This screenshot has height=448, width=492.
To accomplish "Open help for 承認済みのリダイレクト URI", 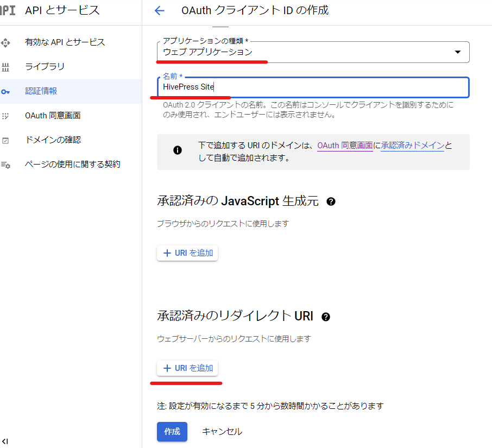I will [326, 317].
